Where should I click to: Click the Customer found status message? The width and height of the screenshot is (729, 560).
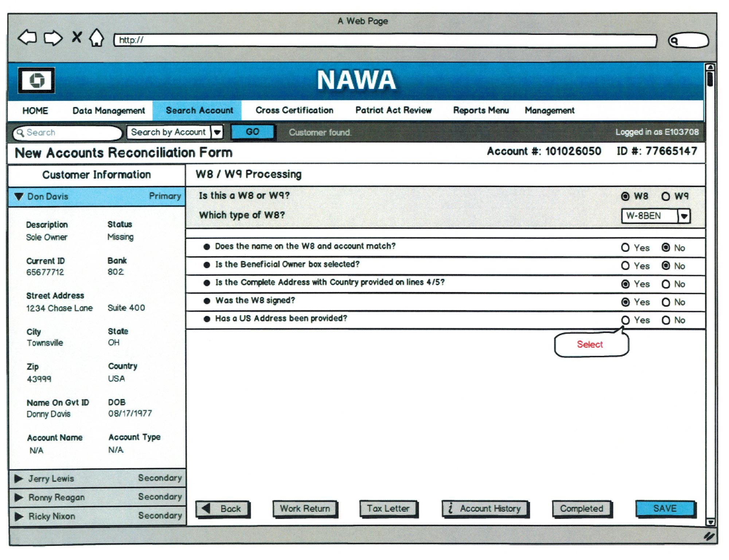point(320,132)
